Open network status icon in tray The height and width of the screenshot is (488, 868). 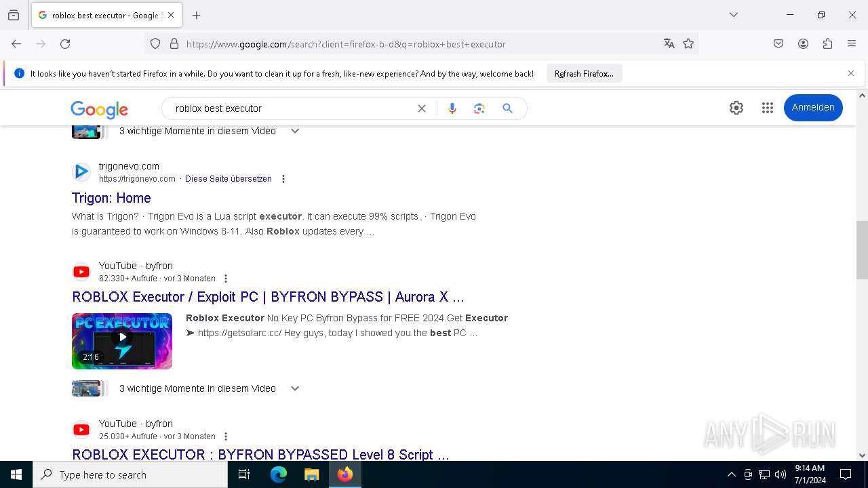point(764,474)
